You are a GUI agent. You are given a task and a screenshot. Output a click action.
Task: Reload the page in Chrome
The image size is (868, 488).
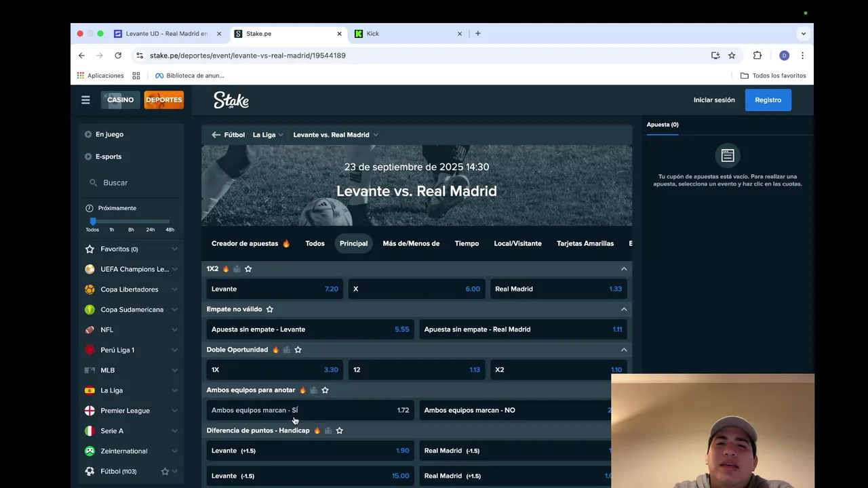[118, 56]
